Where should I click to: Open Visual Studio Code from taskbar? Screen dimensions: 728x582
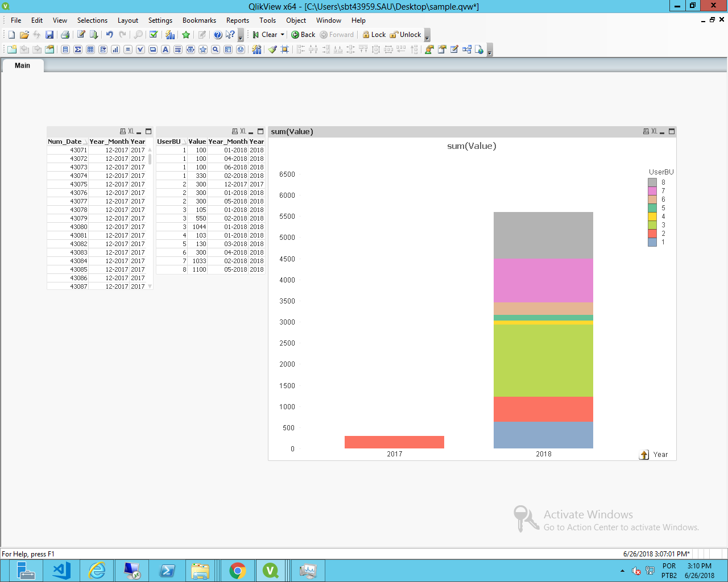[61, 571]
